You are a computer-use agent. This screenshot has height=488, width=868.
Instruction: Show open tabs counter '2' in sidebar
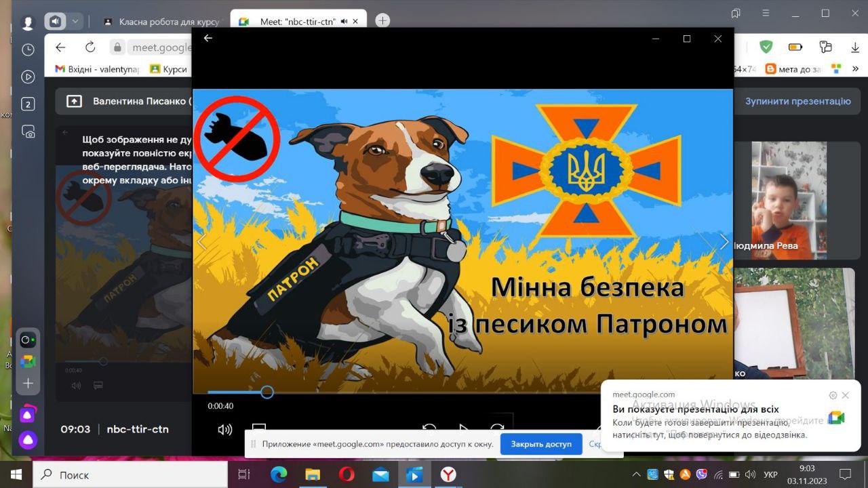click(x=28, y=104)
